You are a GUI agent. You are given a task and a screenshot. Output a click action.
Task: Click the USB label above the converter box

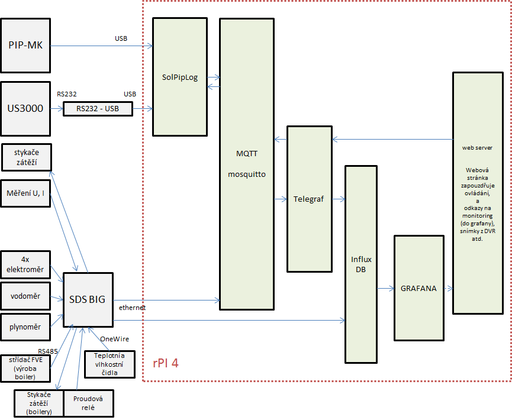click(130, 94)
